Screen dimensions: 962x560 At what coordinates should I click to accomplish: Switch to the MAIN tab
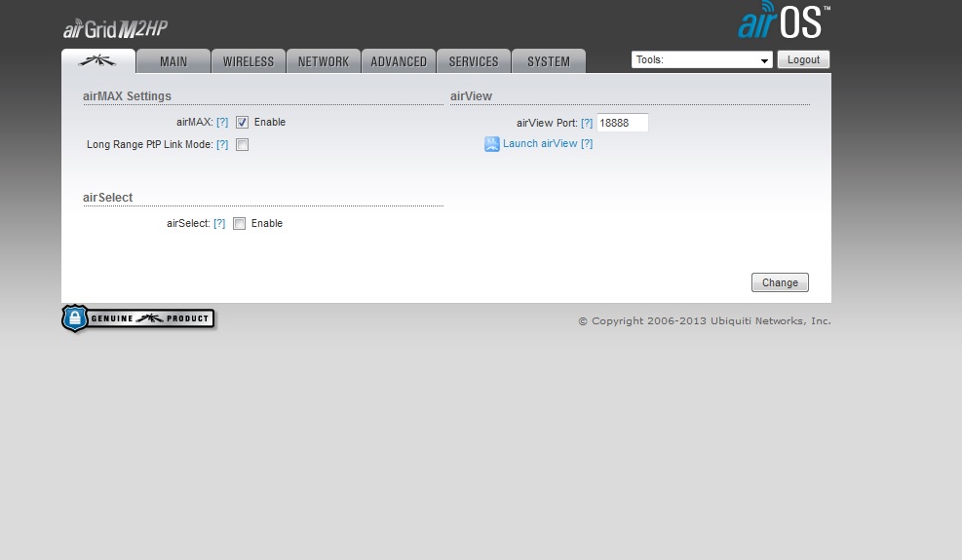[173, 61]
